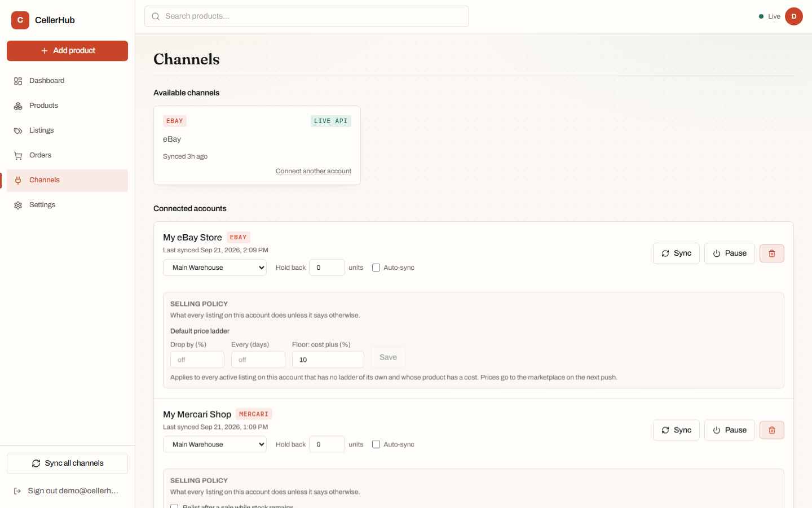Click Save in eBay selling policy
This screenshot has height=508, width=812.
[x=388, y=357]
